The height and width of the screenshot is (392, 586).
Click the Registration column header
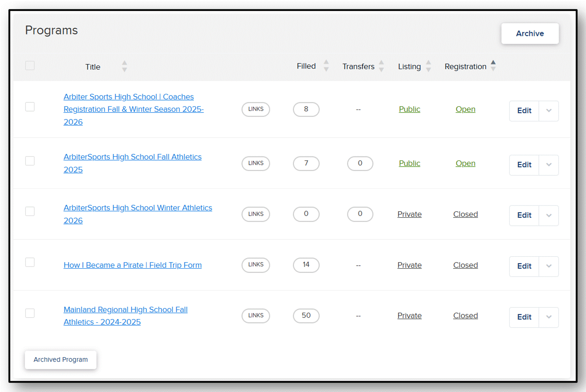[465, 66]
